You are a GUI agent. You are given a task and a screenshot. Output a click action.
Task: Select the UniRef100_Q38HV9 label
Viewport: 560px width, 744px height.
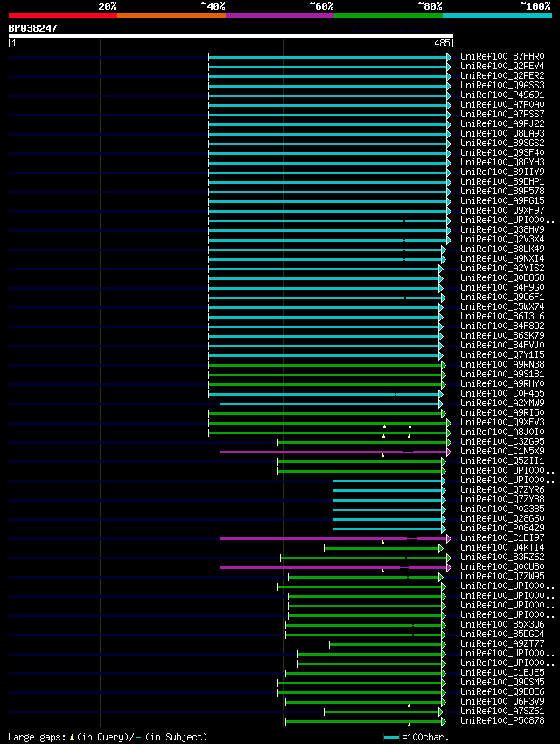(x=502, y=229)
